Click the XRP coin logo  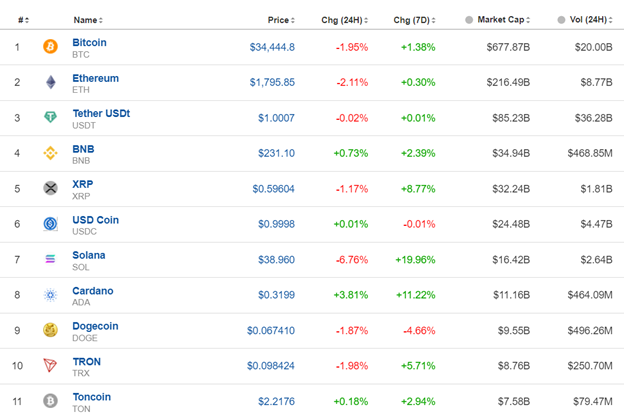click(50, 188)
